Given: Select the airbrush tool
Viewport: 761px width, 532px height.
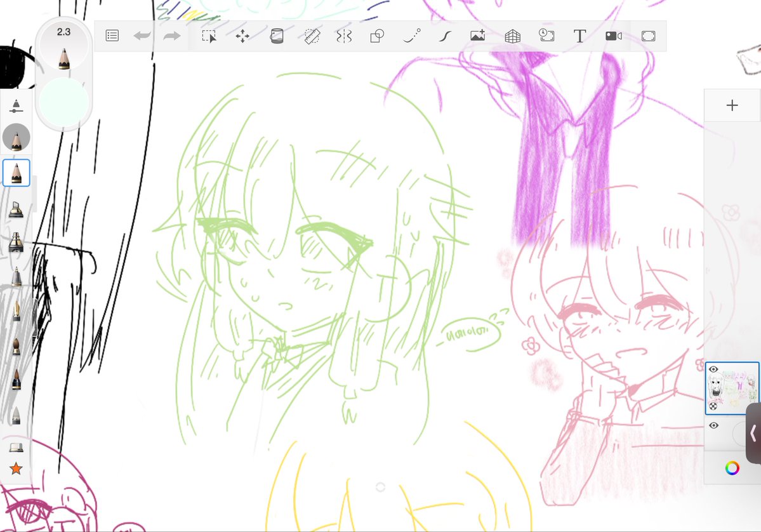Looking at the screenshot, I should pyautogui.click(x=16, y=242).
